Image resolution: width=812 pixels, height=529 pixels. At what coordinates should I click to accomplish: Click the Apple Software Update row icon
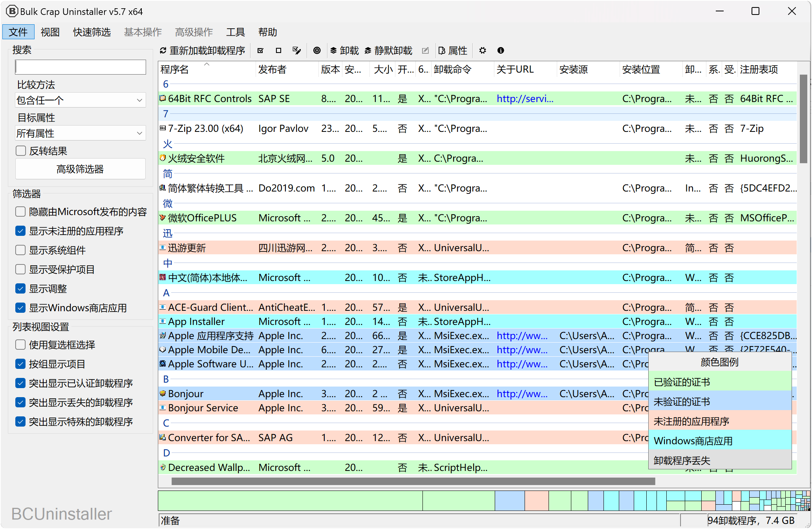pyautogui.click(x=163, y=364)
